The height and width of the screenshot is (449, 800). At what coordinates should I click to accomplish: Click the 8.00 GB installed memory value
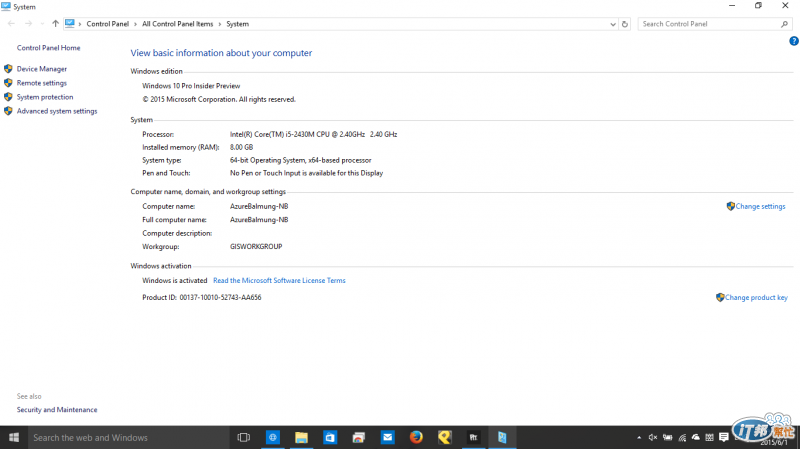click(241, 147)
